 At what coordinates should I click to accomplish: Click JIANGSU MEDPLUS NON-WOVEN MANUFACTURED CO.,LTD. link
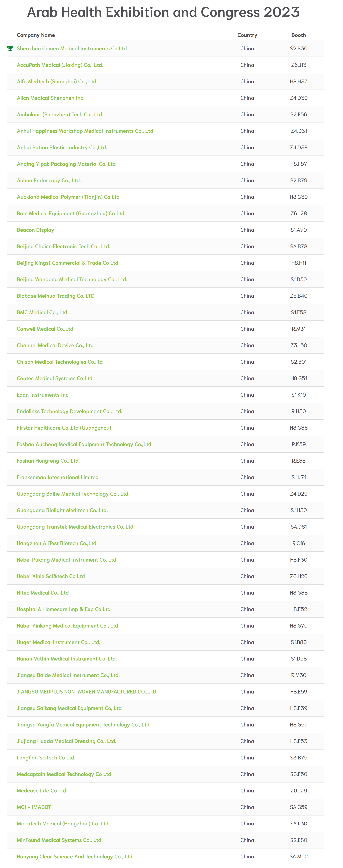pos(87,692)
